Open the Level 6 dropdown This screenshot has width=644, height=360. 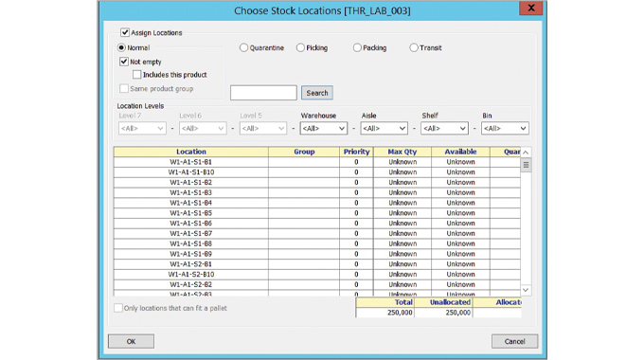tap(203, 128)
